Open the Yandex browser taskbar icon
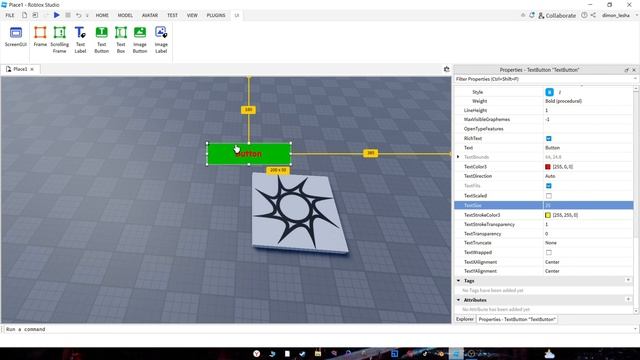This screenshot has width=640, height=360. pos(256,353)
